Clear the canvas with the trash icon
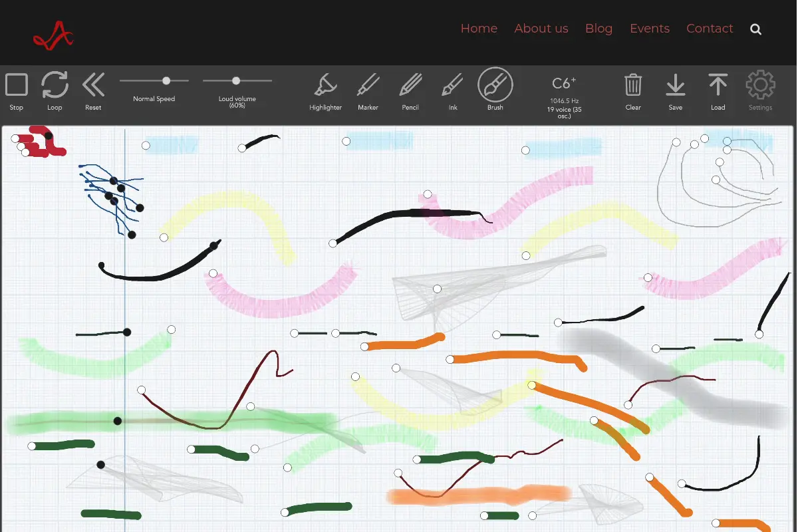The height and width of the screenshot is (532, 798). 633,85
